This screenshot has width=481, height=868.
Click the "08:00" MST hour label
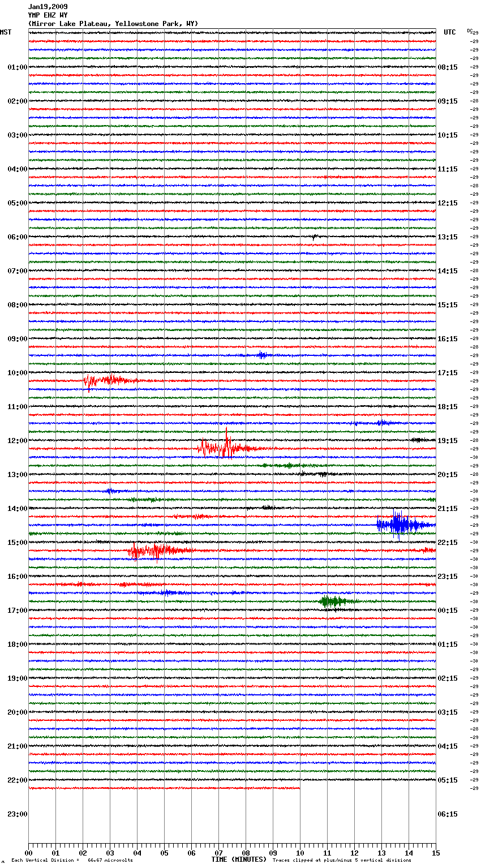coord(18,305)
